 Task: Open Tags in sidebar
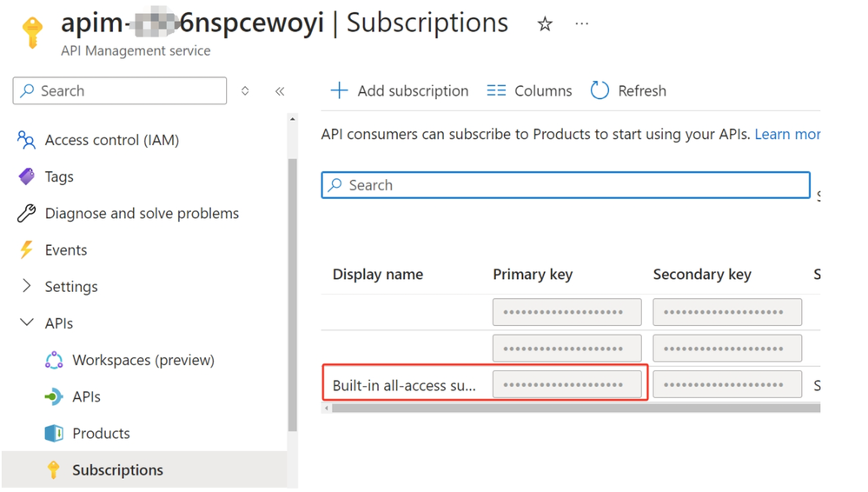[x=59, y=176]
